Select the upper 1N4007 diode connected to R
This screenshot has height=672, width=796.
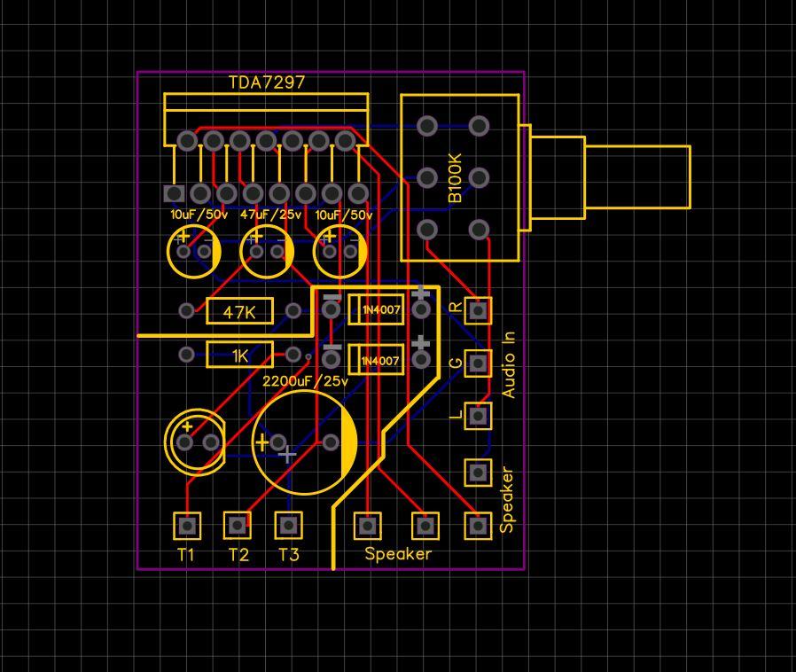click(x=376, y=309)
